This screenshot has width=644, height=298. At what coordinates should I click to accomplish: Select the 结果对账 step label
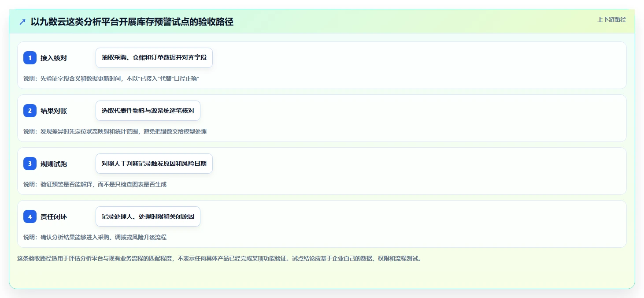pos(54,111)
